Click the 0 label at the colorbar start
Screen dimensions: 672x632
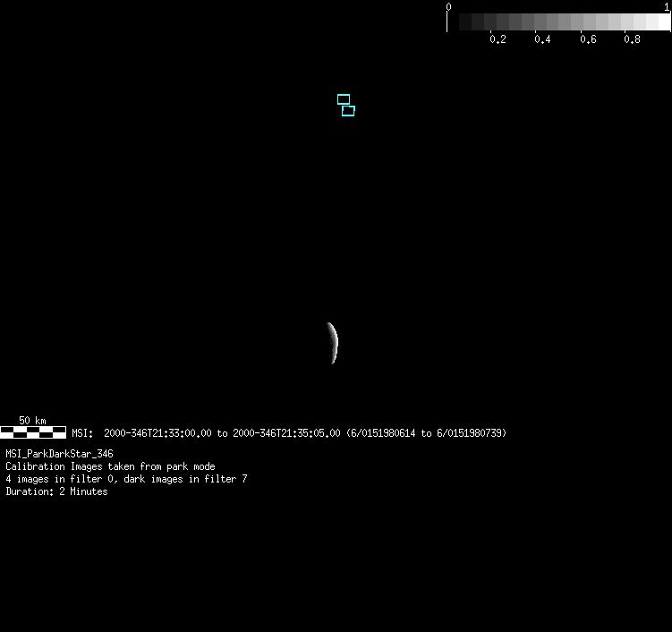point(448,7)
